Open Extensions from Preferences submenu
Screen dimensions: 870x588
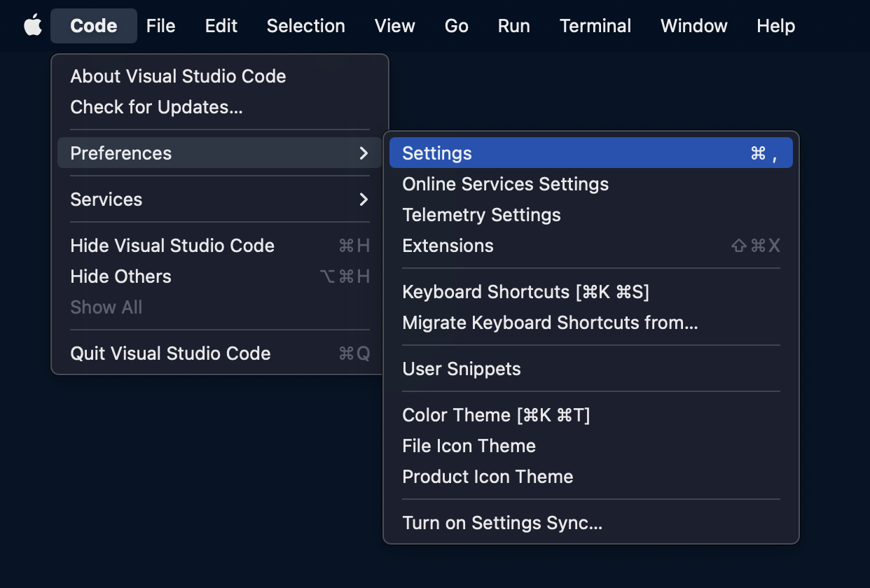coord(591,246)
